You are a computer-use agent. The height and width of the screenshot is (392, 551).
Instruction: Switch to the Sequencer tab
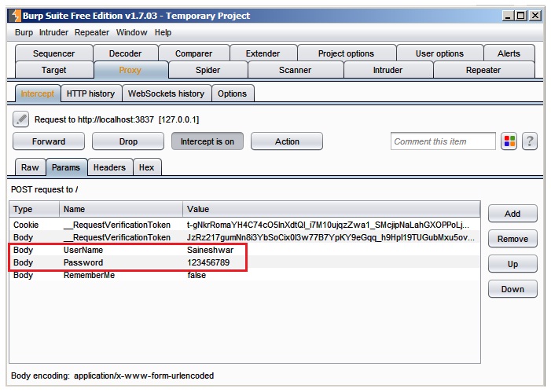click(53, 53)
